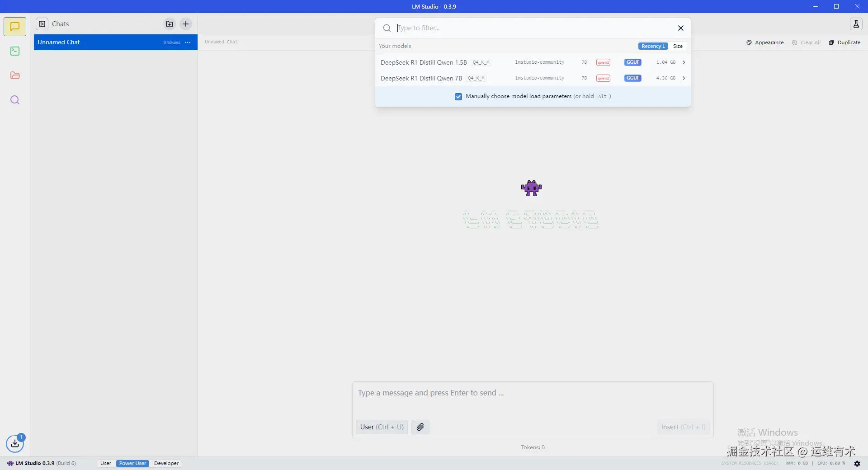Collapse the sidebar using the panel icon
The image size is (868, 470).
click(42, 24)
